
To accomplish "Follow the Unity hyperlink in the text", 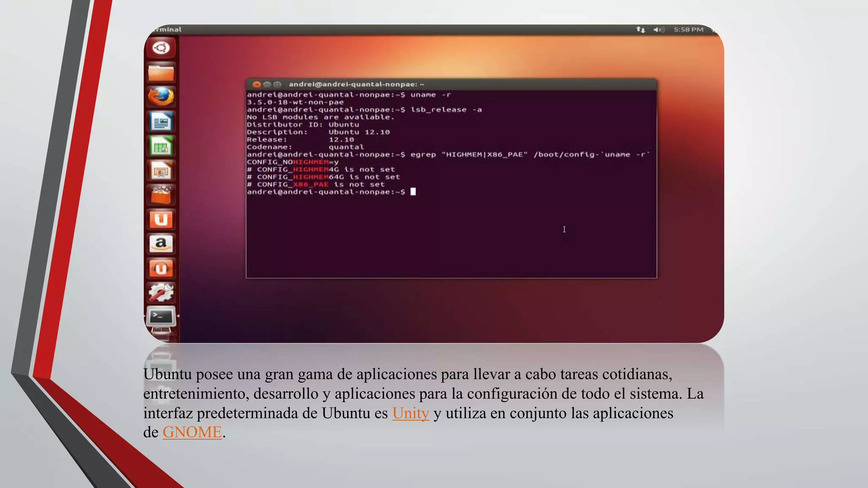I will [411, 413].
